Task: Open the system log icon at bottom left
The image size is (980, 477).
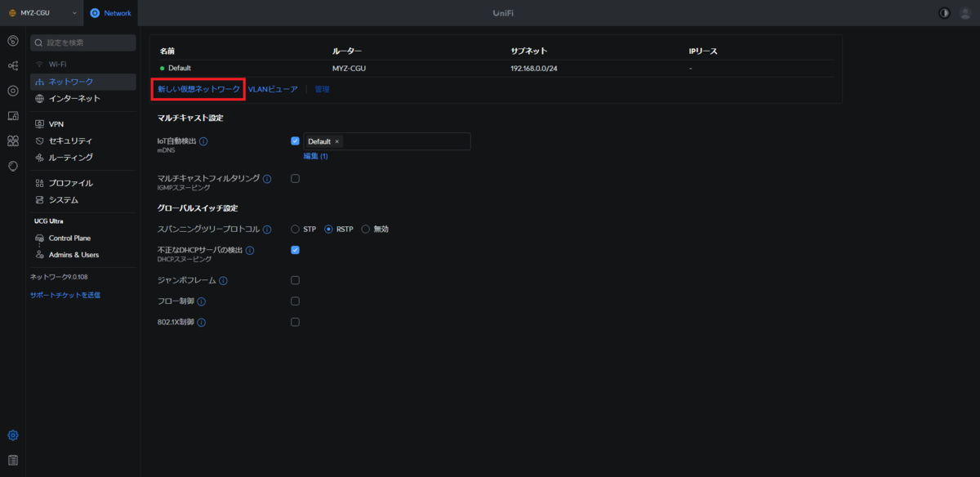Action: pyautogui.click(x=12, y=460)
